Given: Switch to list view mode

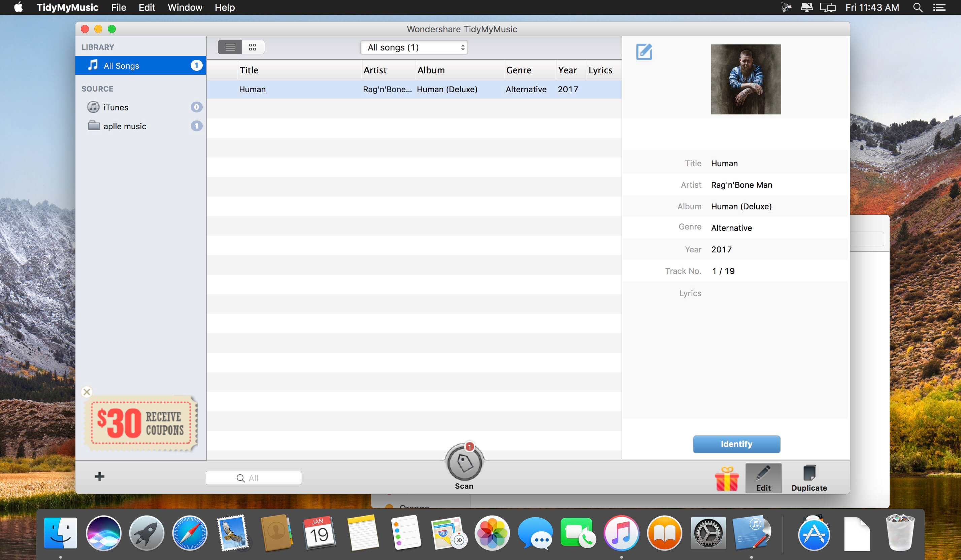Looking at the screenshot, I should click(x=230, y=47).
